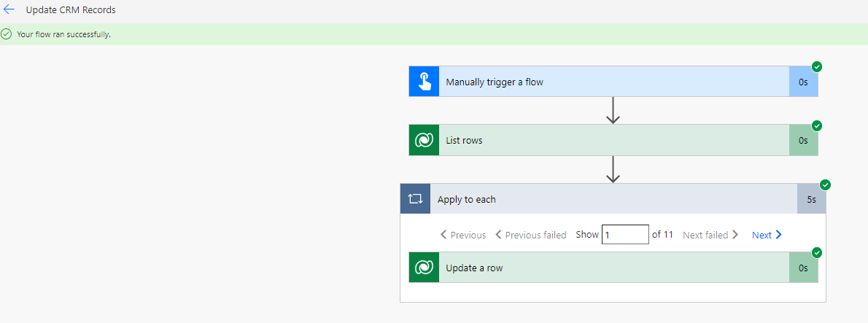
Task: Click the Show iteration number input box
Action: pyautogui.click(x=625, y=235)
